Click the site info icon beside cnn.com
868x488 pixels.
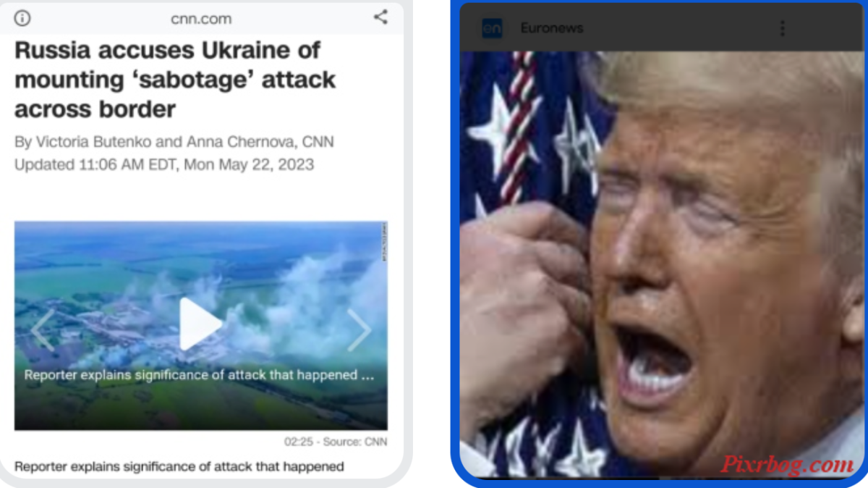coord(23,18)
